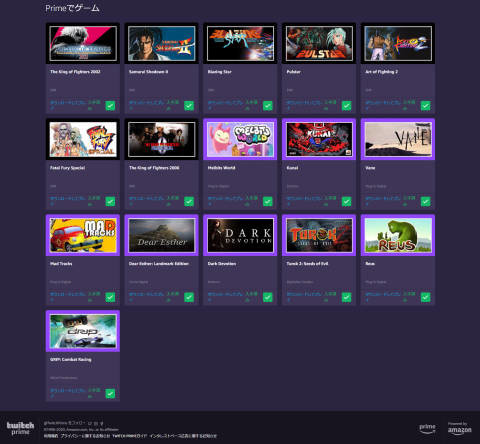Screen dimensions: 480x444
Task: Click the "Fatal Fury Special" title text
Action: pos(67,168)
